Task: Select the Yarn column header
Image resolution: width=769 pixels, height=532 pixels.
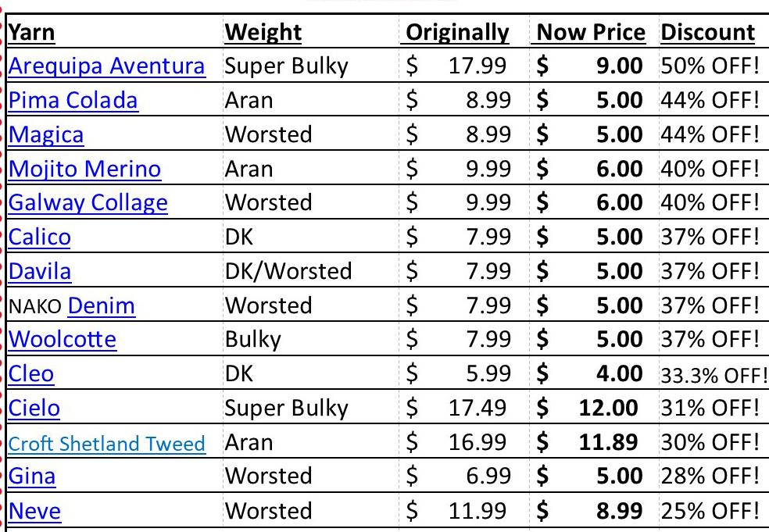Action: coord(31,32)
